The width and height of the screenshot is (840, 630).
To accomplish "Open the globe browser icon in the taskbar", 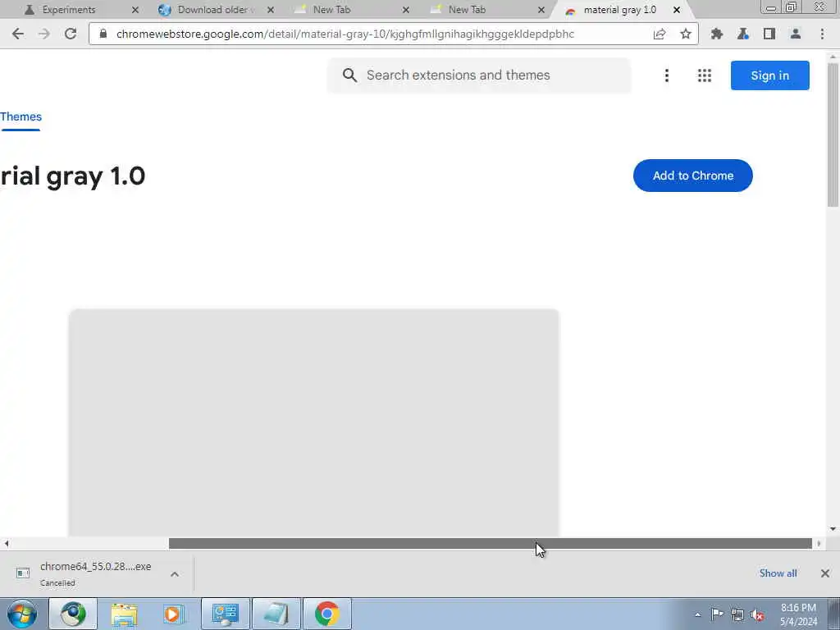I will 73,614.
